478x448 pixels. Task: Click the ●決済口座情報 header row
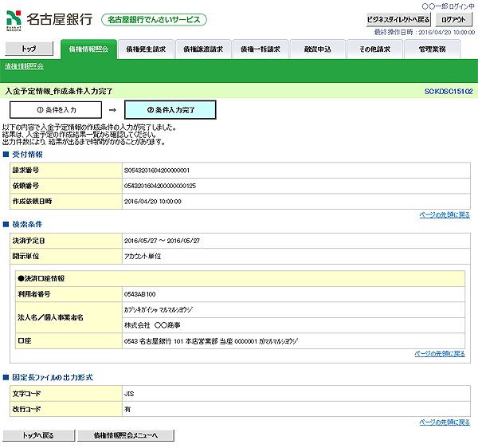coord(241,278)
